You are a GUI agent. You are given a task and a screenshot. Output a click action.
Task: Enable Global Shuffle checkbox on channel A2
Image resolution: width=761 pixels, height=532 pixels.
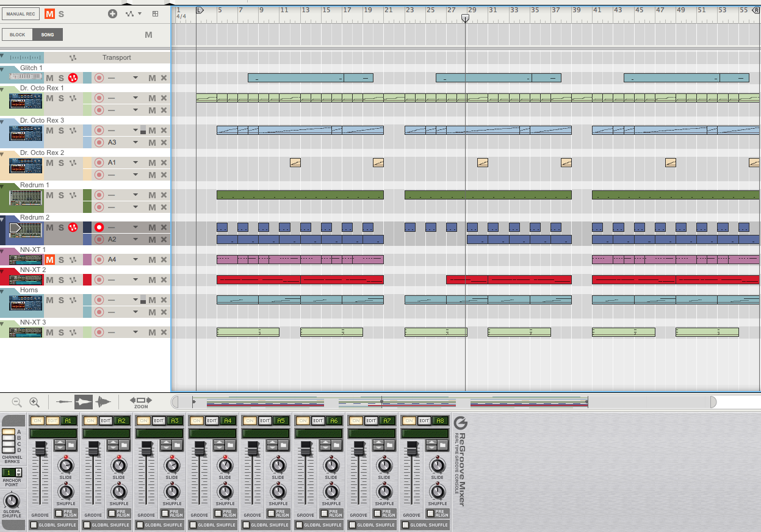87,525
